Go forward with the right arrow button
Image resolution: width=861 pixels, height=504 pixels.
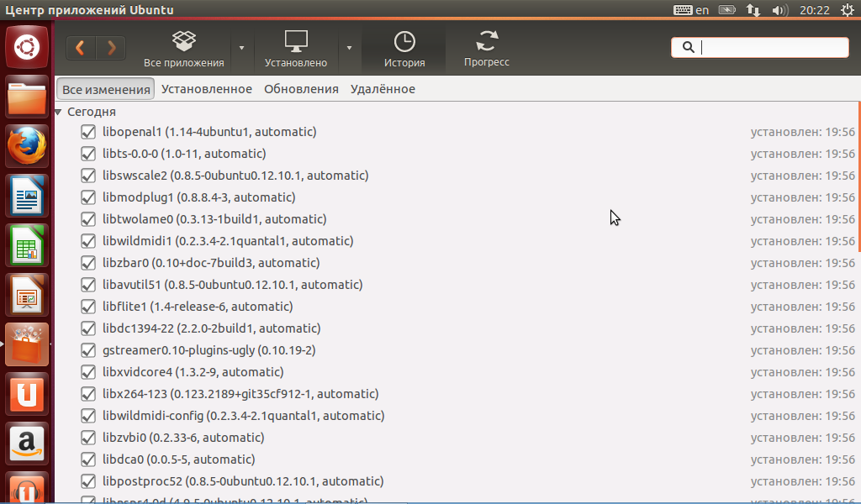pyautogui.click(x=111, y=48)
